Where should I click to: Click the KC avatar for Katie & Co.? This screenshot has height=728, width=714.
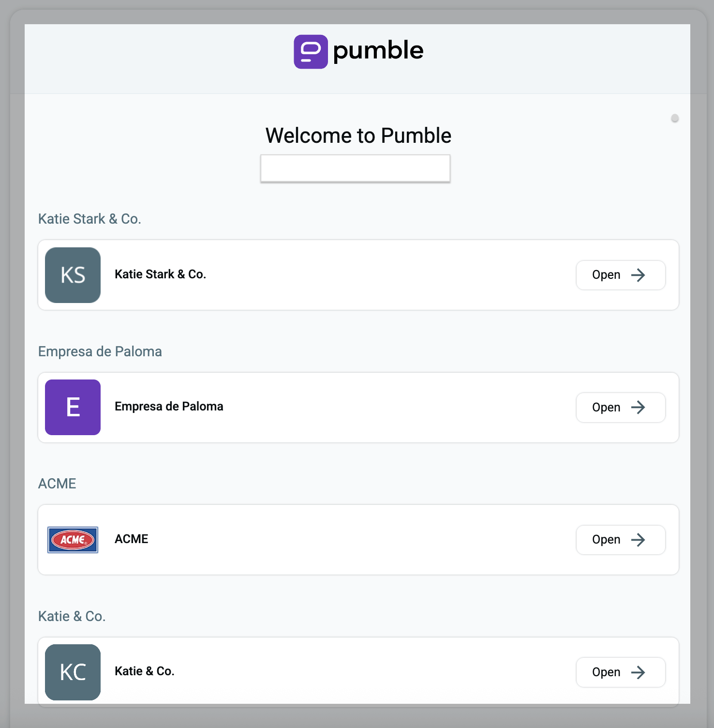tap(72, 672)
